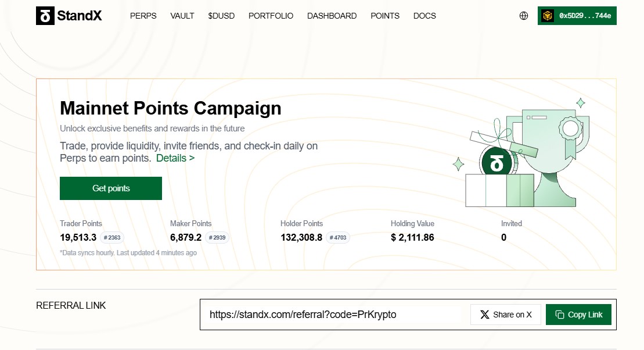Click the Get points button

coord(111,188)
